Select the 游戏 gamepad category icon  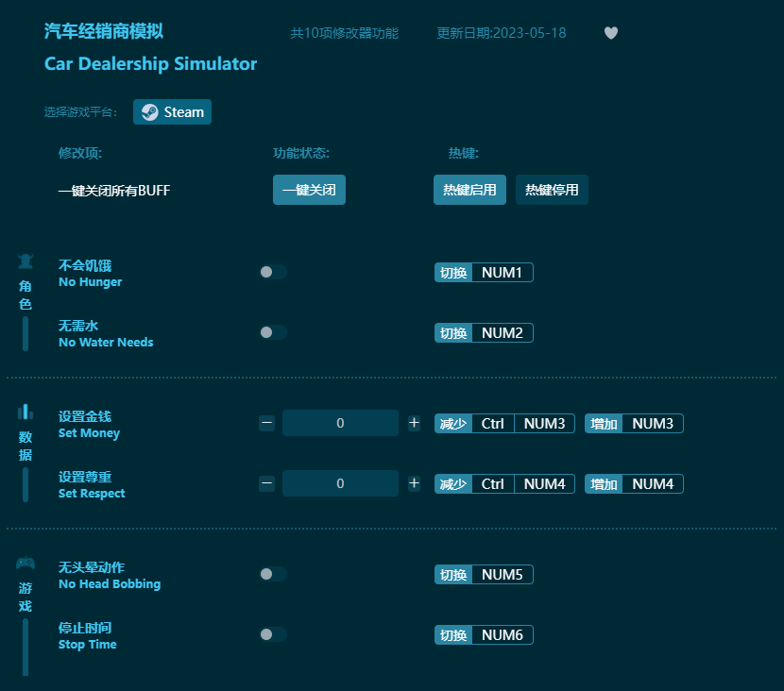pos(25,564)
